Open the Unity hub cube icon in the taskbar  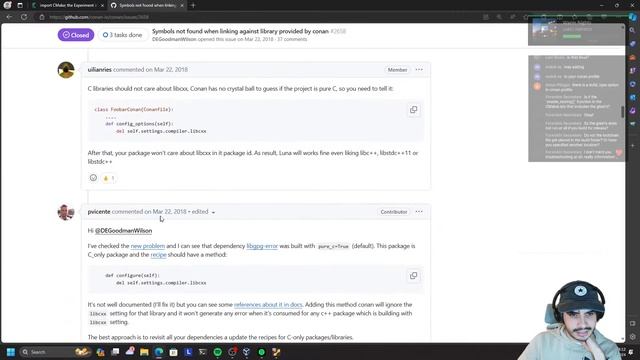(247, 352)
